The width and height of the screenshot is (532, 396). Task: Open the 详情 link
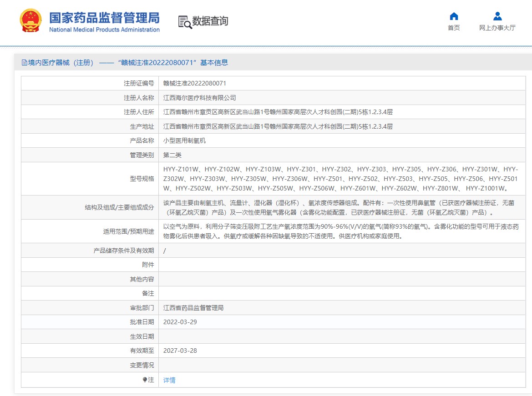click(x=169, y=380)
